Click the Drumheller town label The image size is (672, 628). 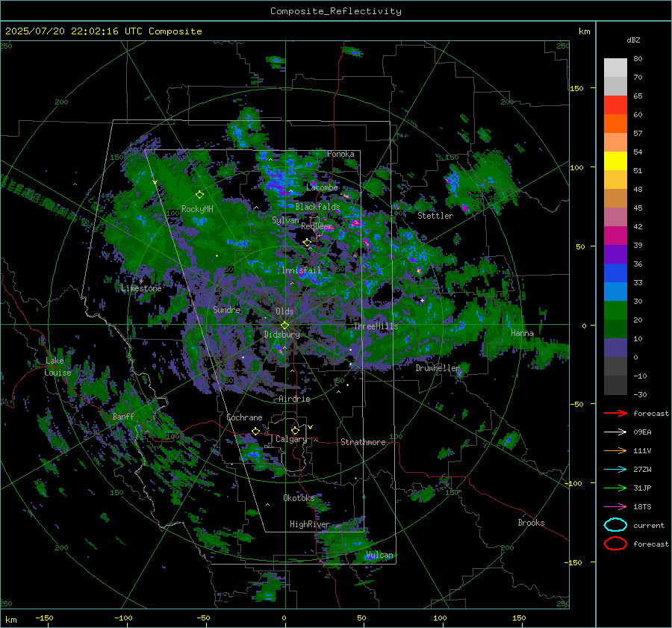coord(437,368)
